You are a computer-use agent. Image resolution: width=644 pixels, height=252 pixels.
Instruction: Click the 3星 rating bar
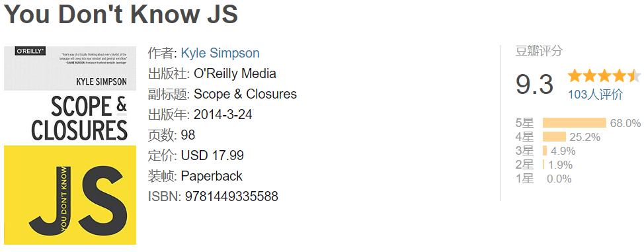[545, 151]
